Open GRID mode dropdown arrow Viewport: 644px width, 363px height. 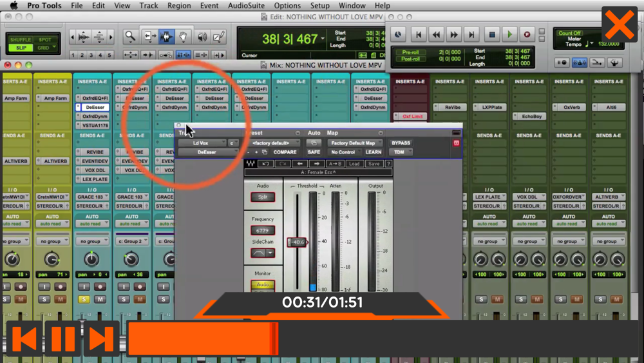tap(54, 47)
